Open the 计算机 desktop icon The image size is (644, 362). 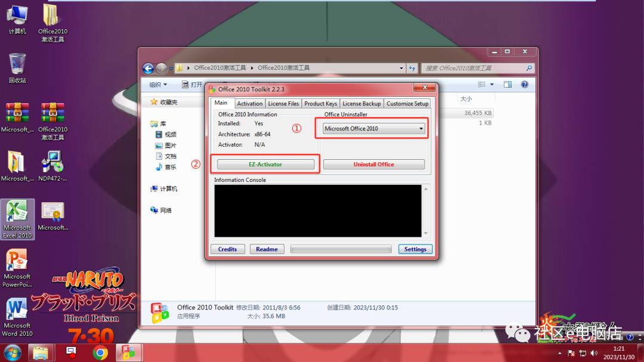pos(17,18)
